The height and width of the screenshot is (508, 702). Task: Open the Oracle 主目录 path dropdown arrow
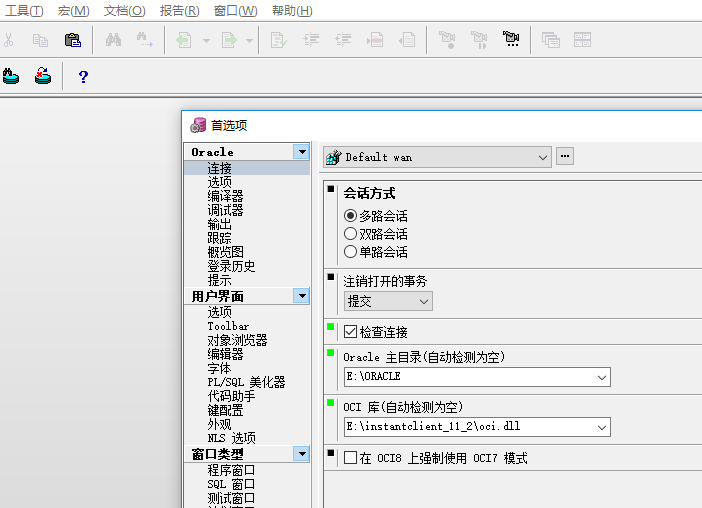[x=602, y=377]
